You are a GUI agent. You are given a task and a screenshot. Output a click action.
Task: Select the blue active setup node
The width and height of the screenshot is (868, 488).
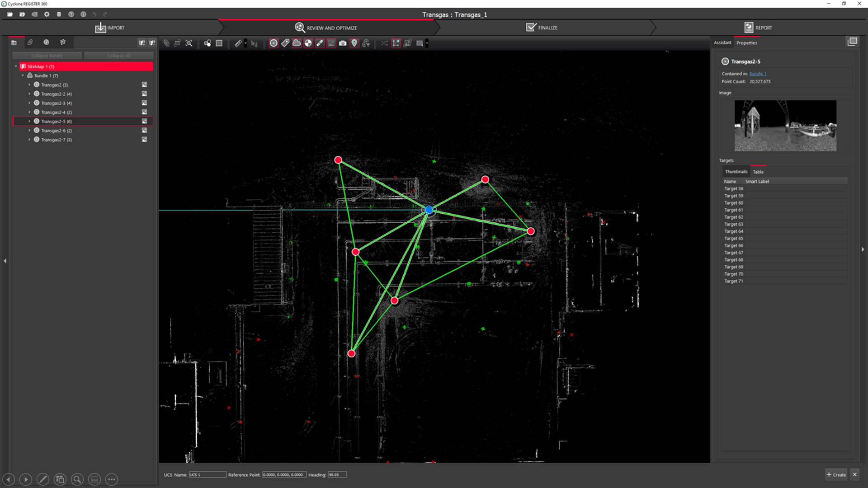point(429,210)
